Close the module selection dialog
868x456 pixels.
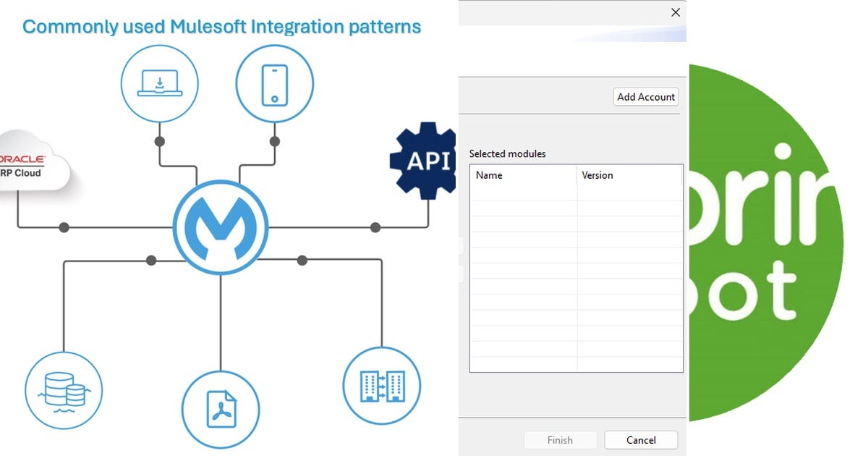coord(676,12)
